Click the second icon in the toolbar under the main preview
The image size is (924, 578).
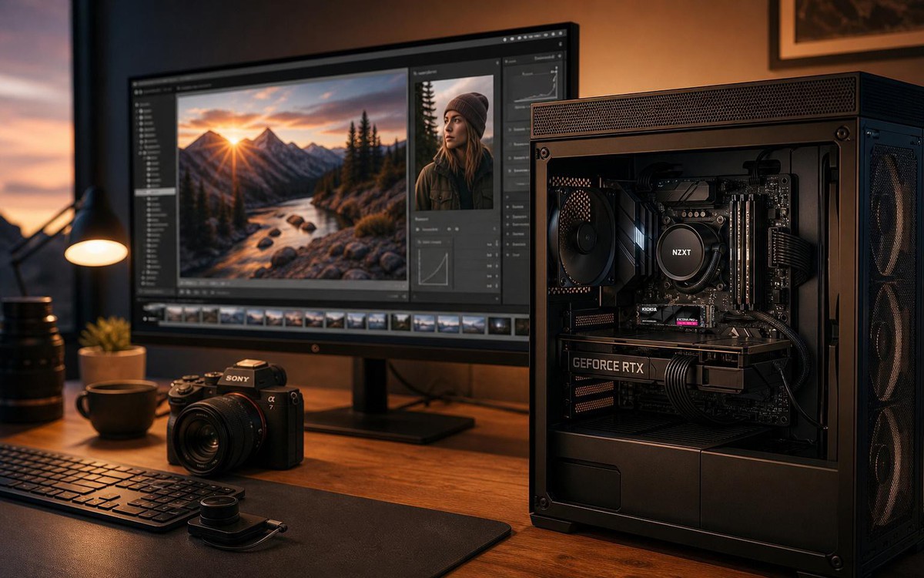189,291
